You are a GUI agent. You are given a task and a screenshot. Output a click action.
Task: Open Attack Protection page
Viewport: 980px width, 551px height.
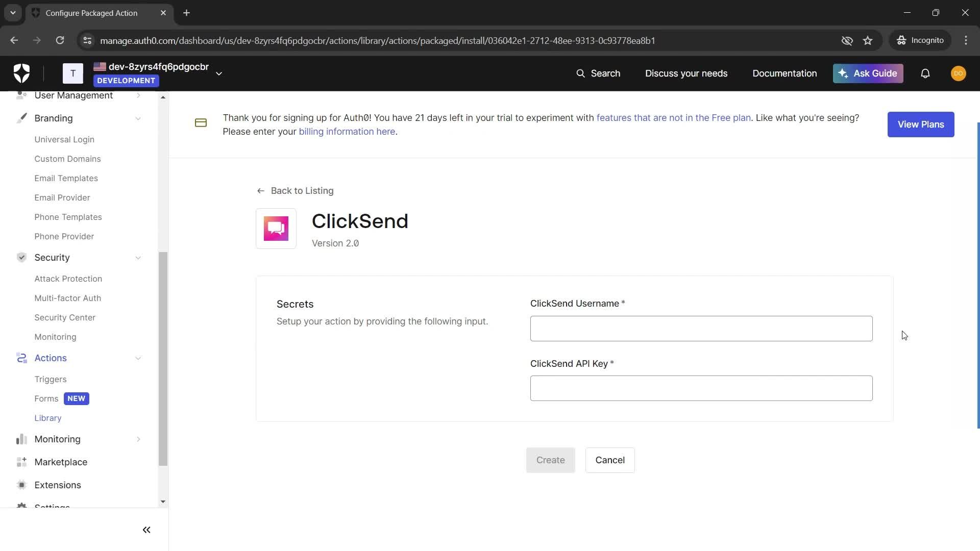click(x=68, y=279)
